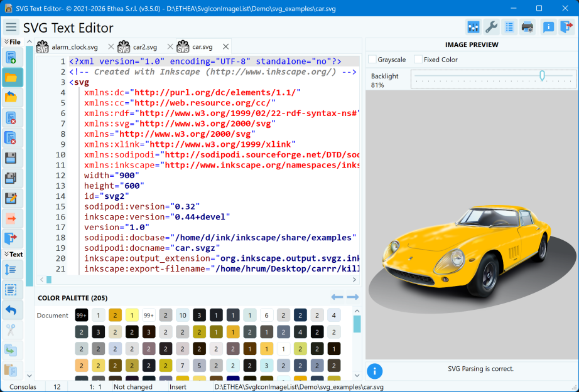
Task: Click the car.svg file path in status bar
Action: [299, 387]
